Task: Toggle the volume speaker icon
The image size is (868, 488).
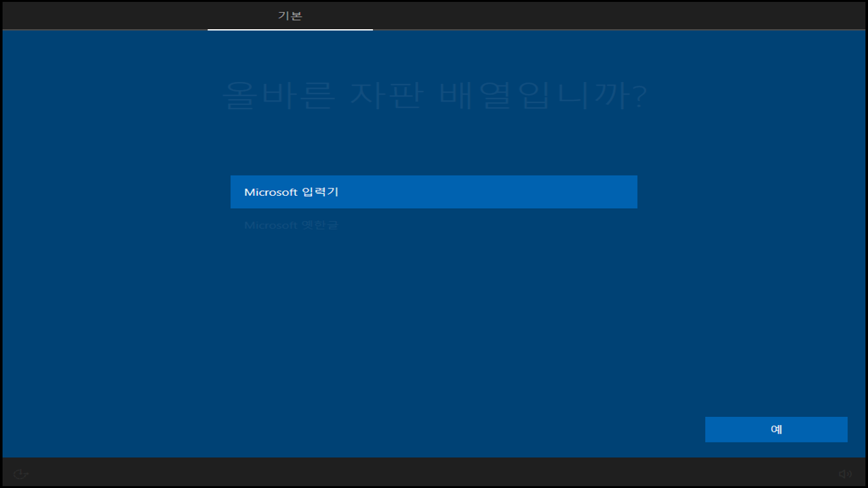Action: point(845,474)
